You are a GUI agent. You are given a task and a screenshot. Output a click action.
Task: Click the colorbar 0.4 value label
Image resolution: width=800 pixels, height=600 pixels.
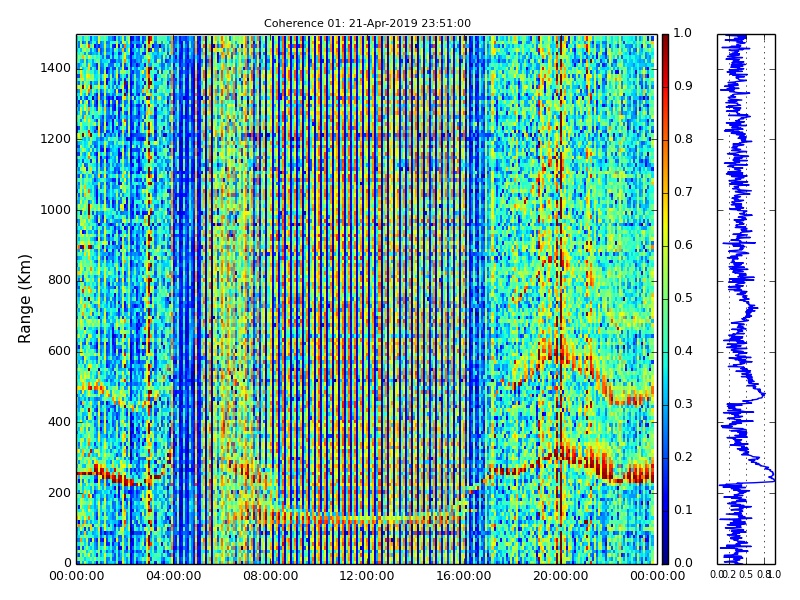(x=683, y=351)
